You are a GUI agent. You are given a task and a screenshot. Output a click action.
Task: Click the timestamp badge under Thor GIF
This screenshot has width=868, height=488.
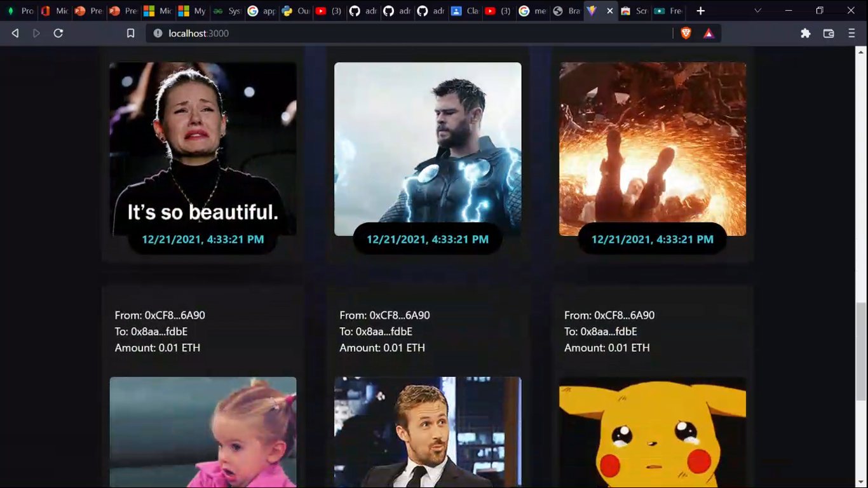pyautogui.click(x=428, y=240)
